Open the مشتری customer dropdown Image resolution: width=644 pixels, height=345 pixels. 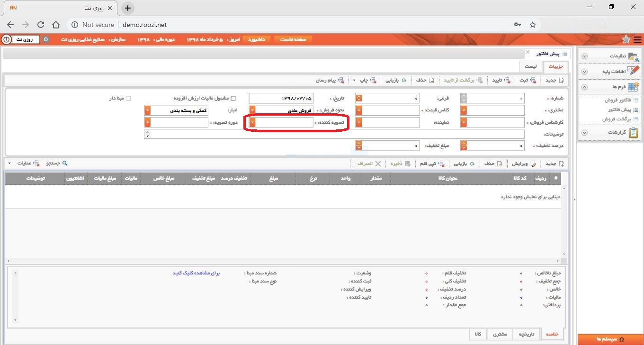click(x=464, y=110)
